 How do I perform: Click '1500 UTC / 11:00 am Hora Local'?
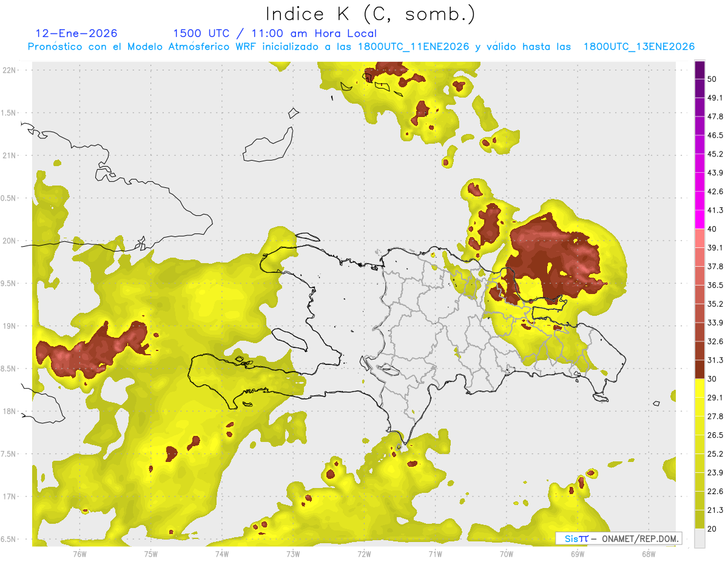click(x=275, y=33)
